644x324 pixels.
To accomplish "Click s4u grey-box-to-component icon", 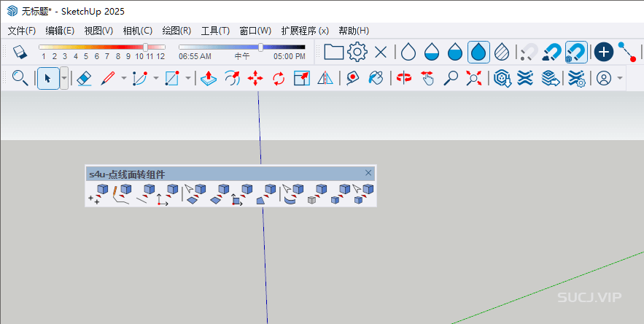I will point(317,194).
